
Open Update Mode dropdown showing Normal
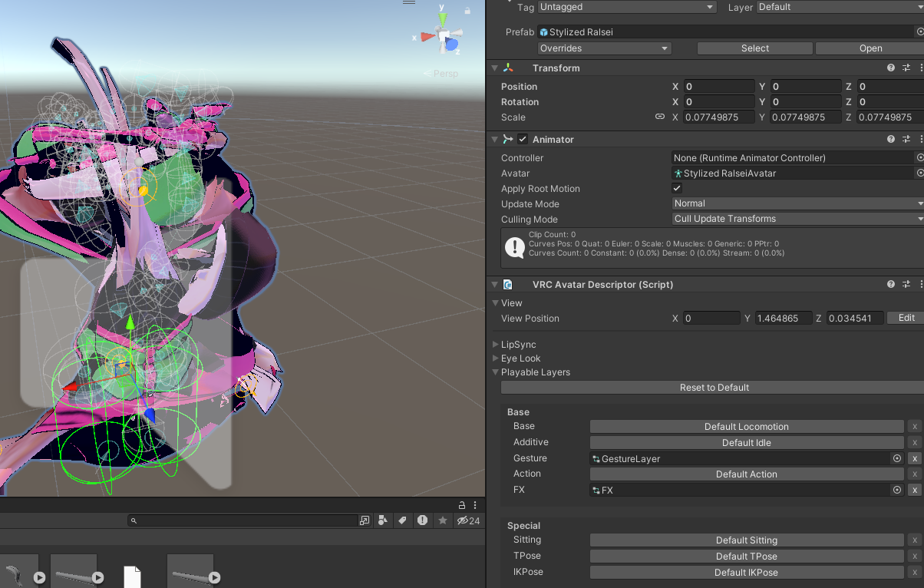pos(797,203)
